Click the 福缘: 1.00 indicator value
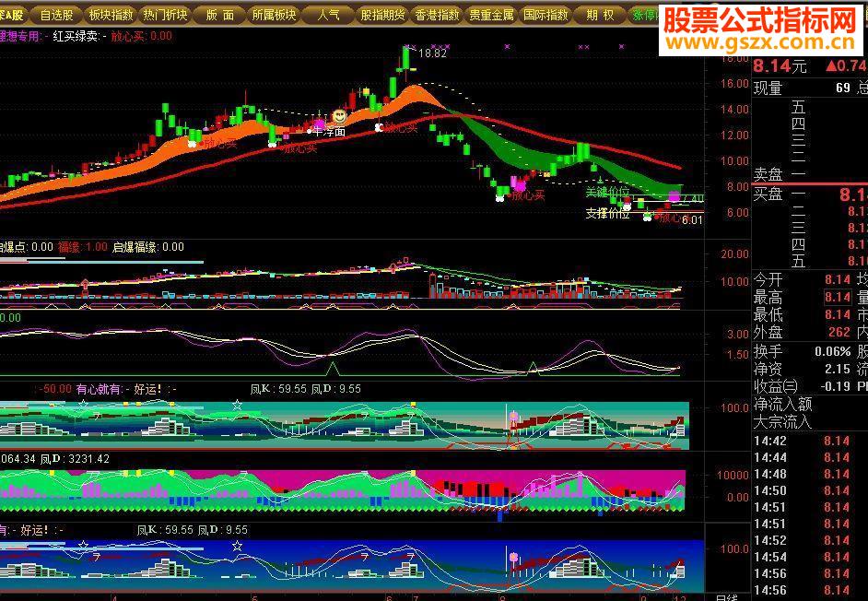 click(83, 247)
